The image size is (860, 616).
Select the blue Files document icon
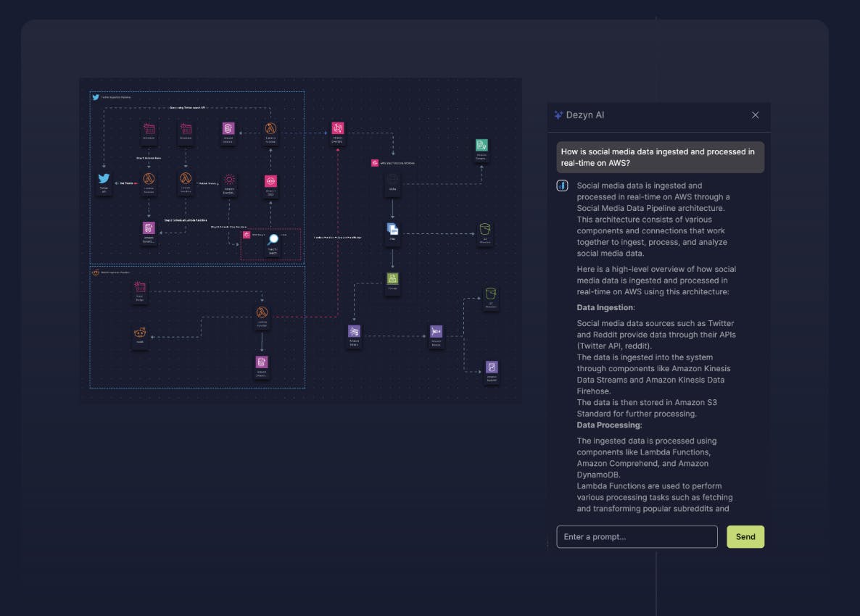point(392,228)
